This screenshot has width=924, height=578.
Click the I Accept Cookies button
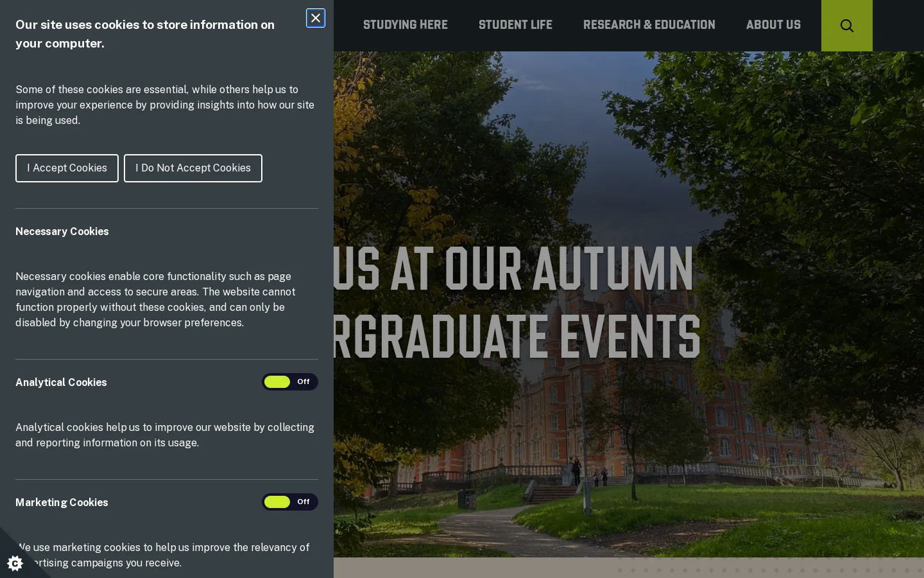tap(67, 168)
